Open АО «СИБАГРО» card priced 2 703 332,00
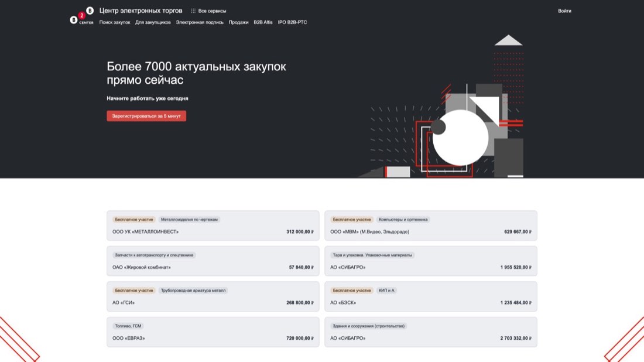Image resolution: width=644 pixels, height=362 pixels. click(431, 332)
